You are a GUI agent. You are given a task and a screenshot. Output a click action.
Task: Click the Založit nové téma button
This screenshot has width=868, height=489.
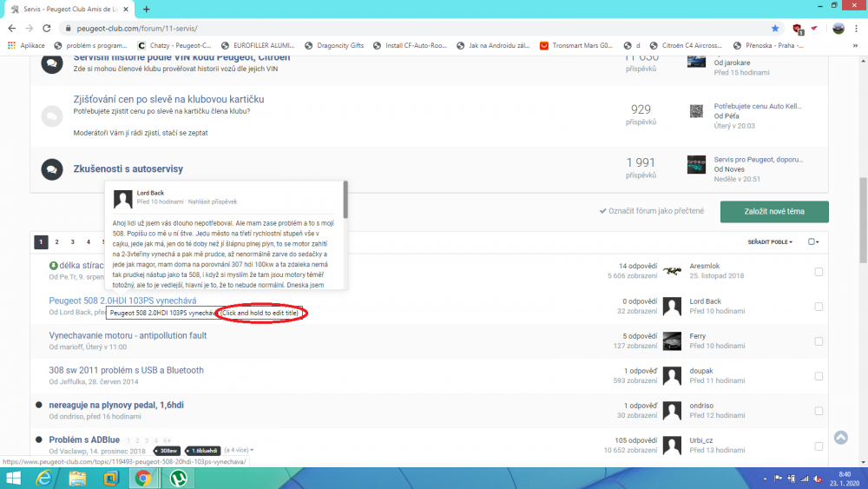[774, 212]
